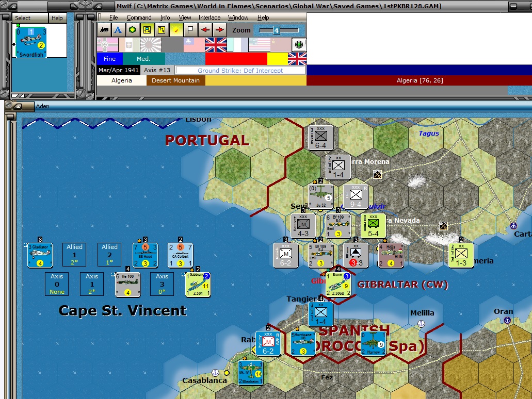
Task: Select the Japanese rising sun flag
Action: pyautogui.click(x=151, y=45)
